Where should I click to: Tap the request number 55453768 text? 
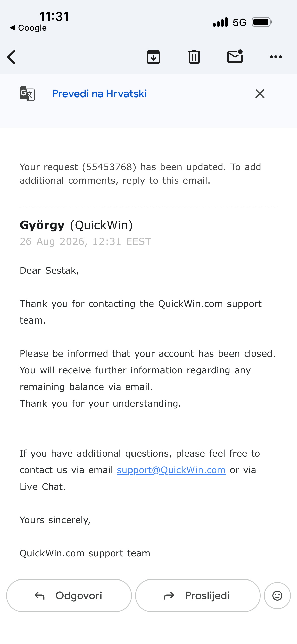click(109, 167)
